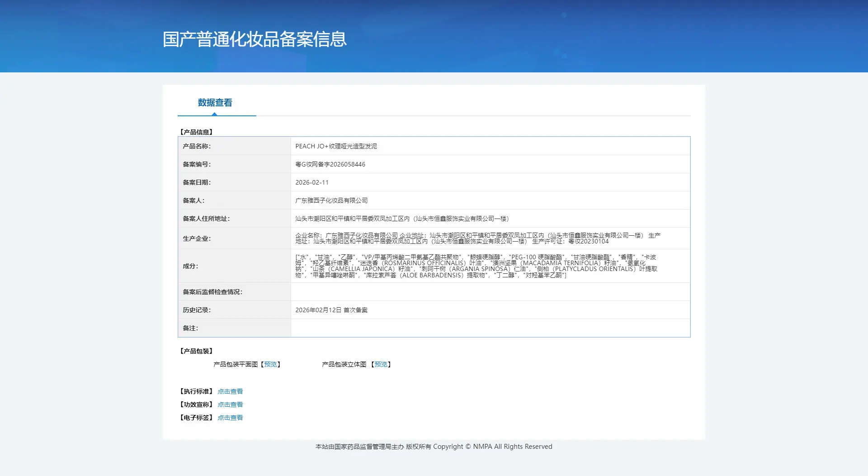Select the filing date 2026-02-11
Image resolution: width=868 pixels, height=476 pixels.
pyautogui.click(x=312, y=182)
